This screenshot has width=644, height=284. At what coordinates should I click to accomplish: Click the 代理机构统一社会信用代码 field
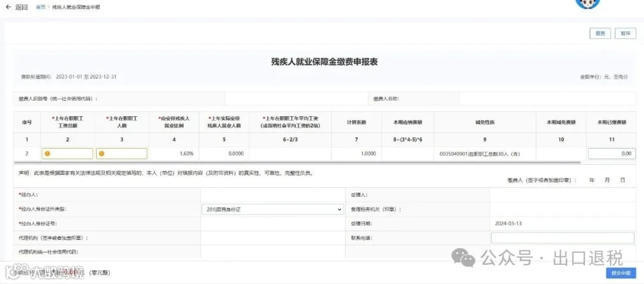[x=273, y=252]
